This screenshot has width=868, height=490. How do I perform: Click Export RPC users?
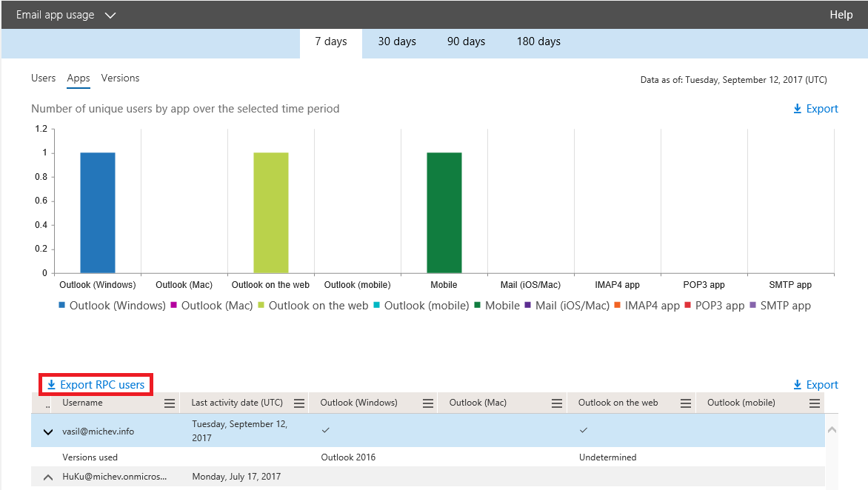96,384
